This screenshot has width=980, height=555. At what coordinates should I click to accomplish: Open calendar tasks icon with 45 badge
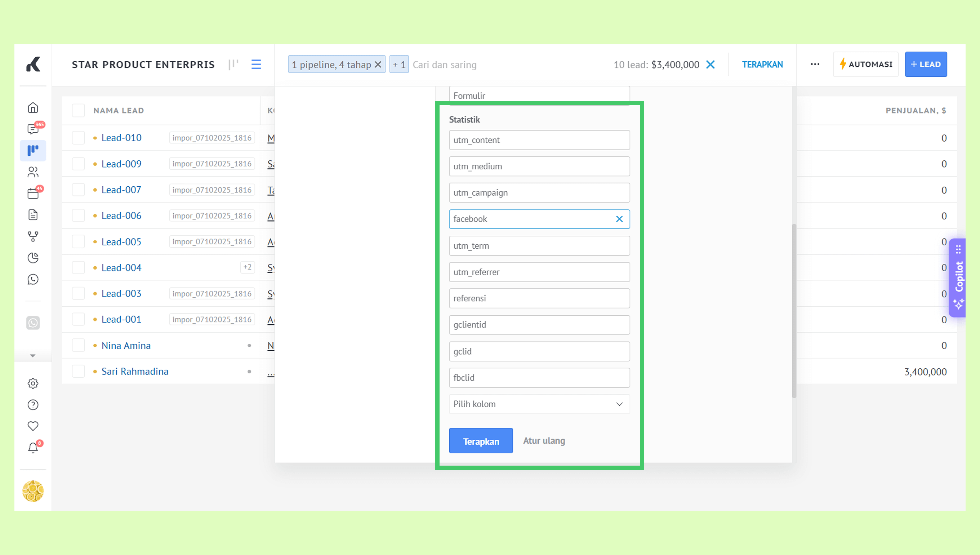[33, 193]
